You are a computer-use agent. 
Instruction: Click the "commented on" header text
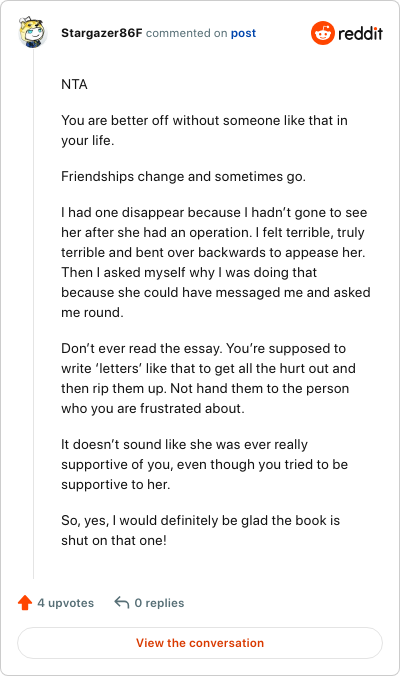tap(186, 33)
